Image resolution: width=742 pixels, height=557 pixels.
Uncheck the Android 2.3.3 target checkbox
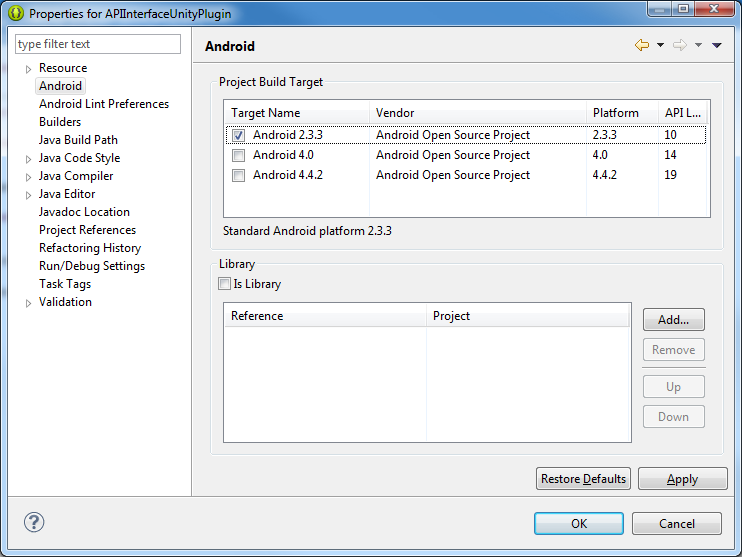click(x=238, y=135)
